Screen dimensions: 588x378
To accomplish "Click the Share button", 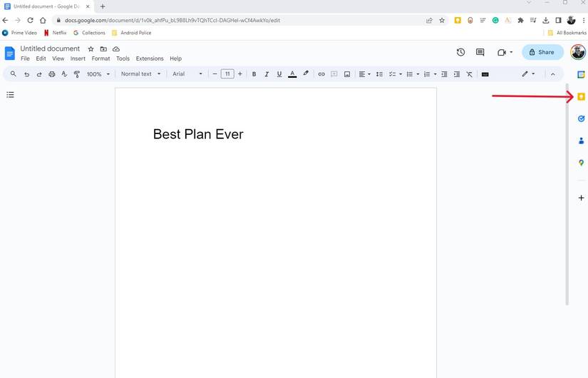I will click(x=542, y=52).
